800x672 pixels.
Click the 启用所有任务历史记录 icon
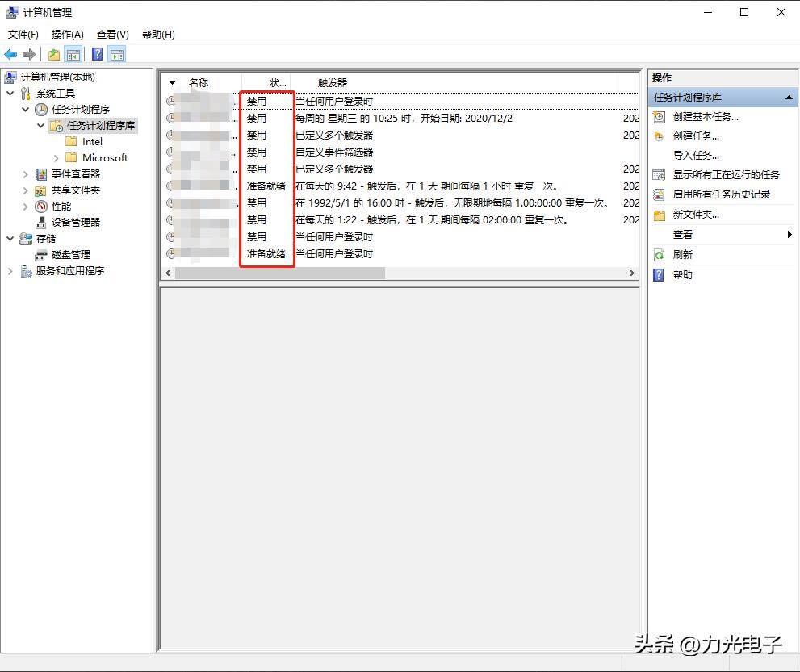pos(660,194)
